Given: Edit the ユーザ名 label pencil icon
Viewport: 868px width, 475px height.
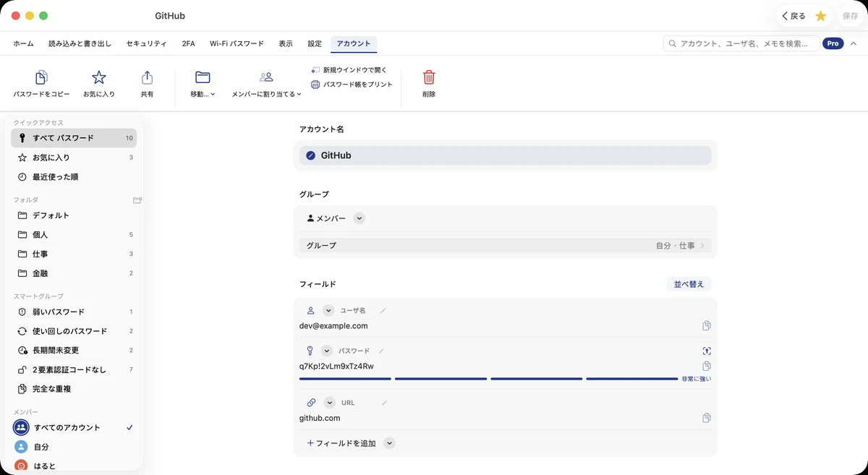Looking at the screenshot, I should pos(383,311).
